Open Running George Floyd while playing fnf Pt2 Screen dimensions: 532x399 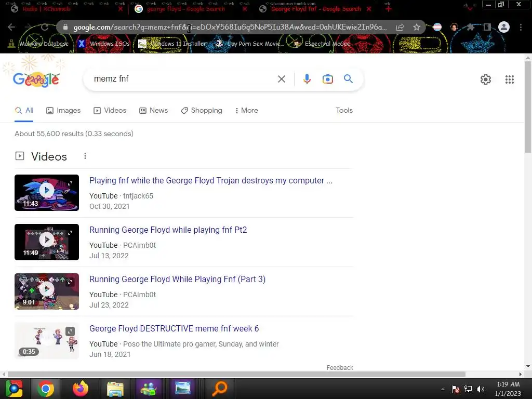coord(168,230)
